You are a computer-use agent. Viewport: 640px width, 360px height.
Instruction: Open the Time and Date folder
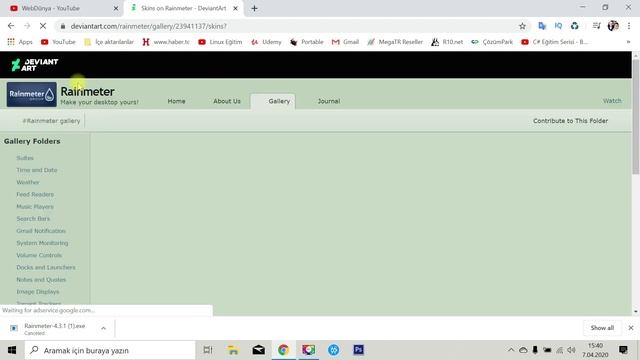pos(37,170)
